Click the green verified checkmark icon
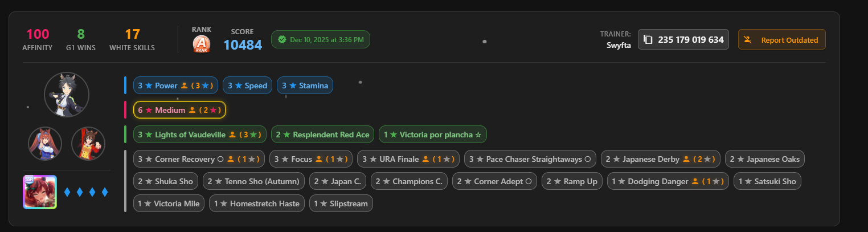 (x=282, y=40)
